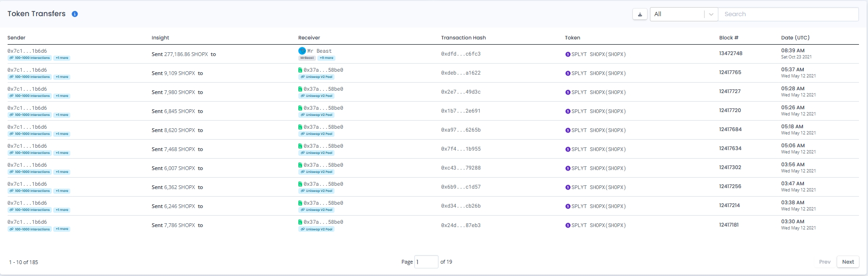The height and width of the screenshot is (276, 868).
Task: Click the Uniswap V2 Pool tag in 03:56 AM row
Action: pyautogui.click(x=316, y=172)
